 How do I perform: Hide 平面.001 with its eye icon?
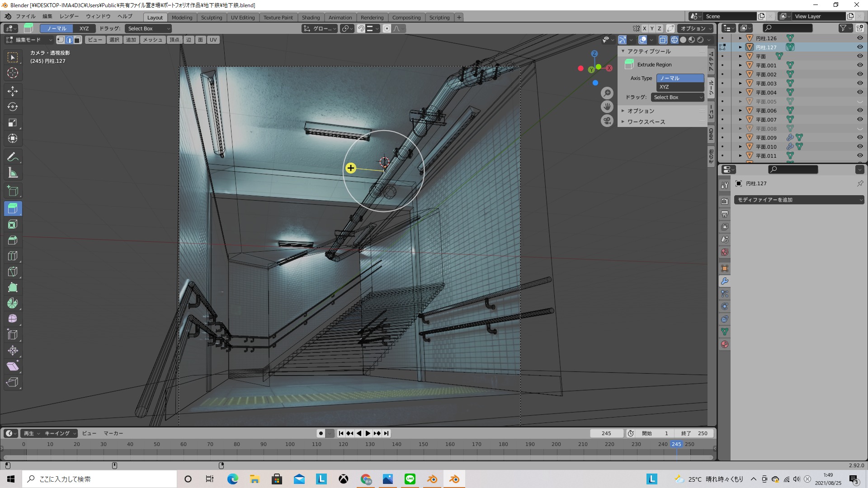(860, 65)
